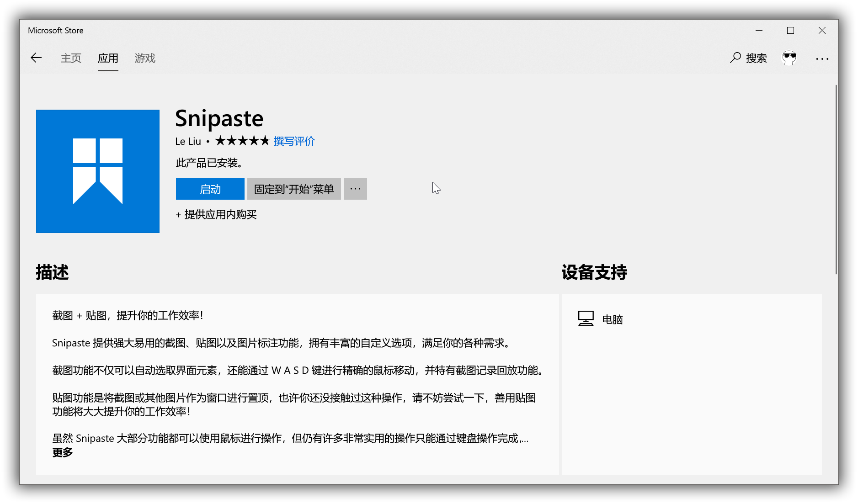Click publisher name Le Liu
This screenshot has height=504, width=858.
pyautogui.click(x=188, y=141)
